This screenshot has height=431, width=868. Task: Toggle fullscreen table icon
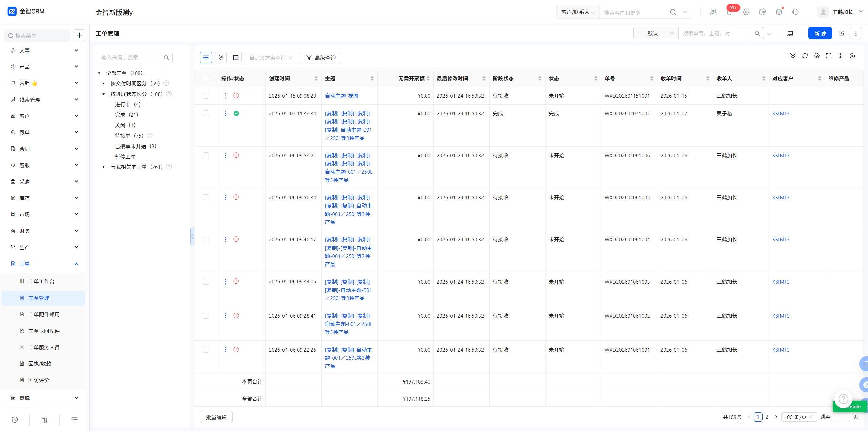[829, 56]
